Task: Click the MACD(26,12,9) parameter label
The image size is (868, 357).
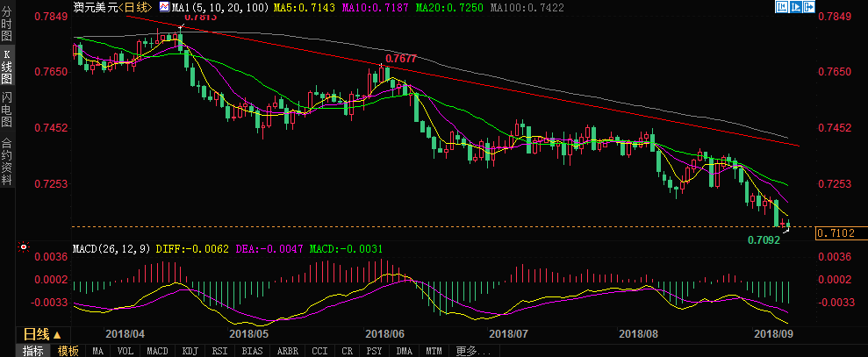Action: coord(111,249)
